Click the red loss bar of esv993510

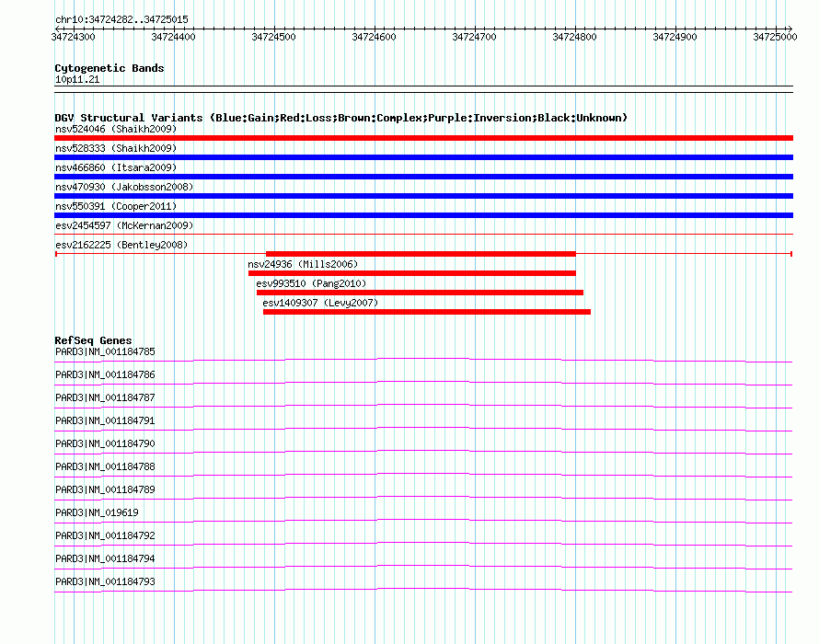[x=420, y=293]
